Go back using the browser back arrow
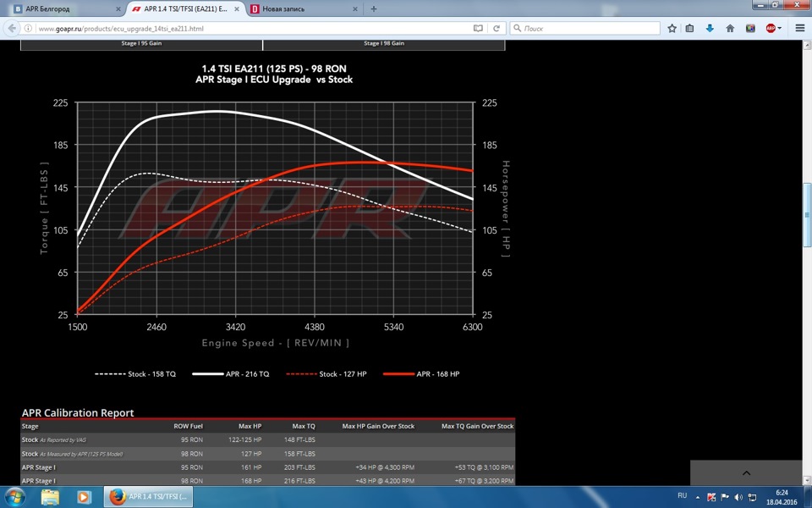 tap(12, 29)
